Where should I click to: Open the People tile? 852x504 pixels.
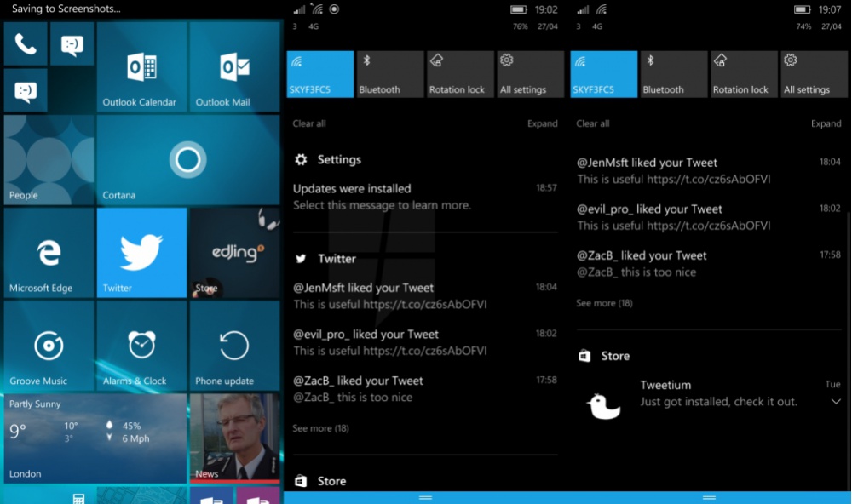tap(49, 160)
